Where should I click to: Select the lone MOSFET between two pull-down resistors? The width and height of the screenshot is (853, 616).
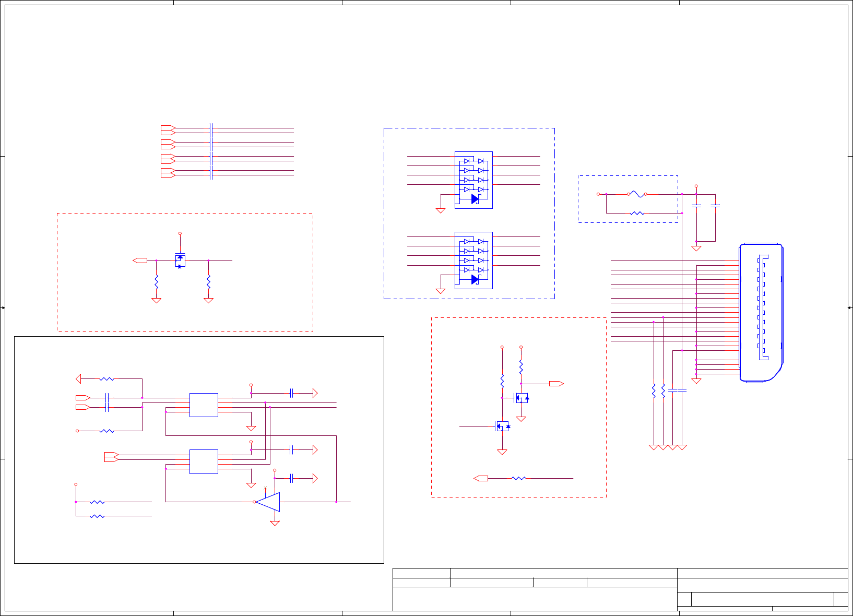coord(180,261)
